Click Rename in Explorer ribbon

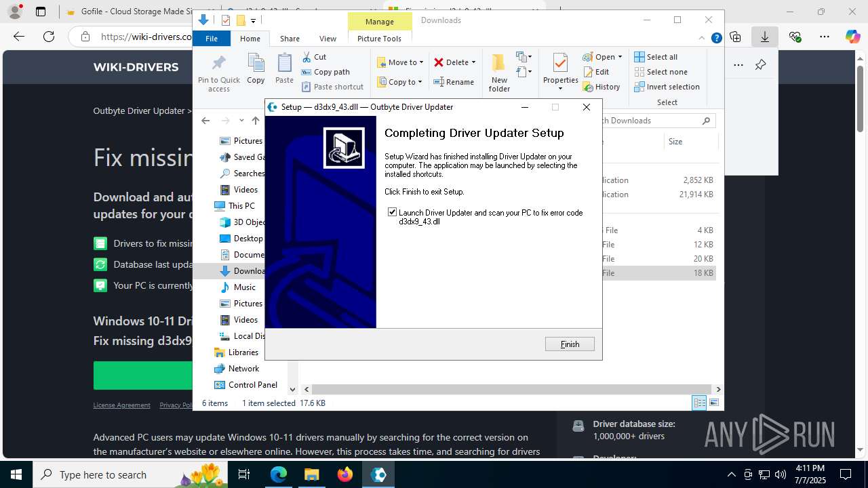coord(454,82)
